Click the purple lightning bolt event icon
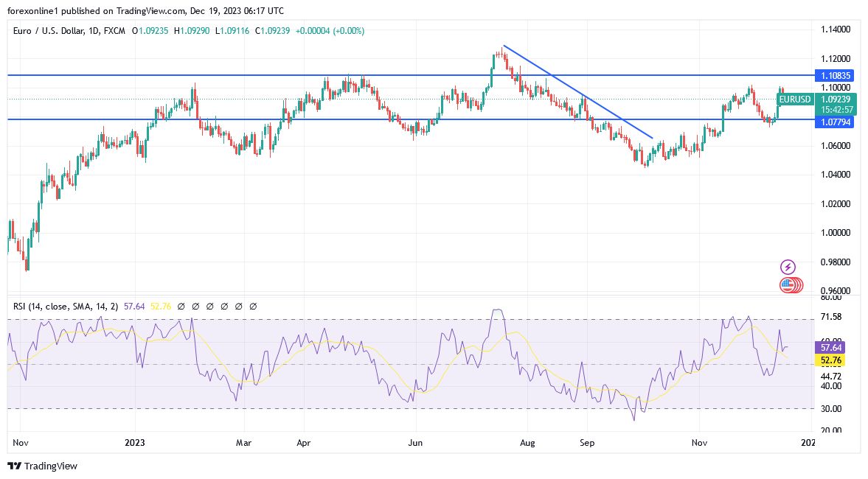Image resolution: width=868 pixels, height=479 pixels. point(788,268)
